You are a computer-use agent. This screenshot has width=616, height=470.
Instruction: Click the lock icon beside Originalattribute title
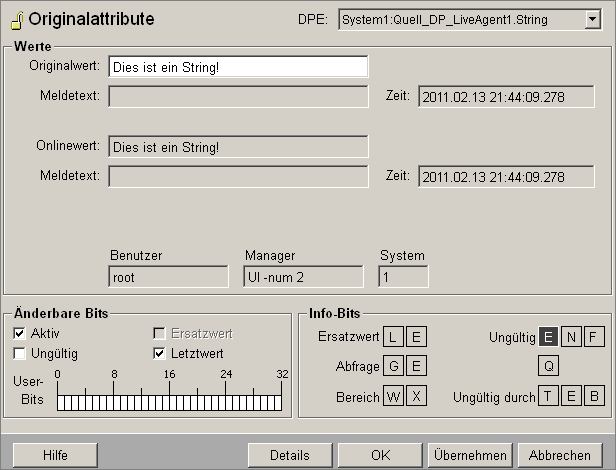[17, 21]
